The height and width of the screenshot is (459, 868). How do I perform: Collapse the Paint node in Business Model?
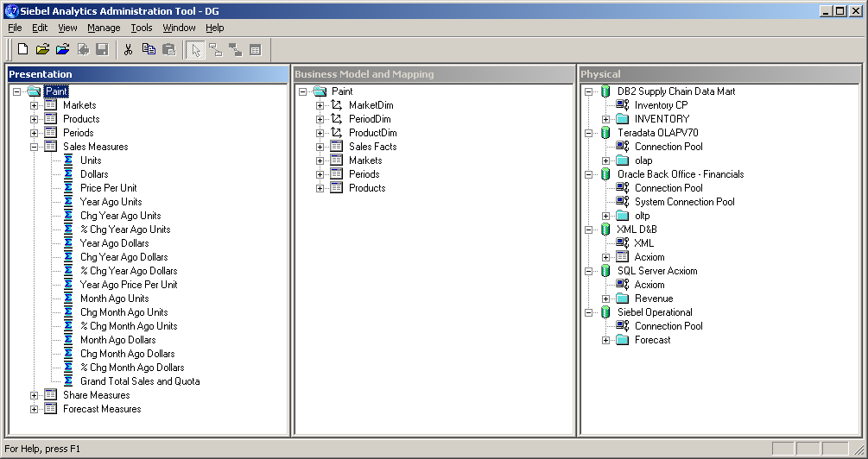[x=302, y=91]
